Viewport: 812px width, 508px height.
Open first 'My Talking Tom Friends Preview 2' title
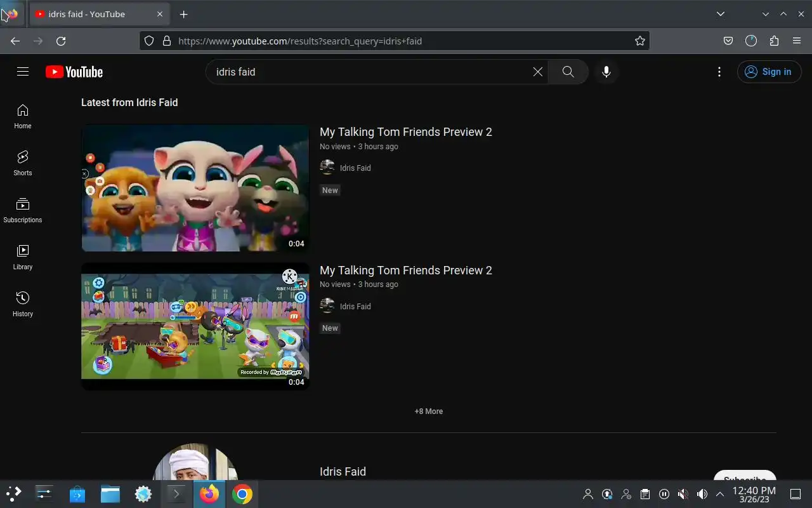tap(406, 132)
